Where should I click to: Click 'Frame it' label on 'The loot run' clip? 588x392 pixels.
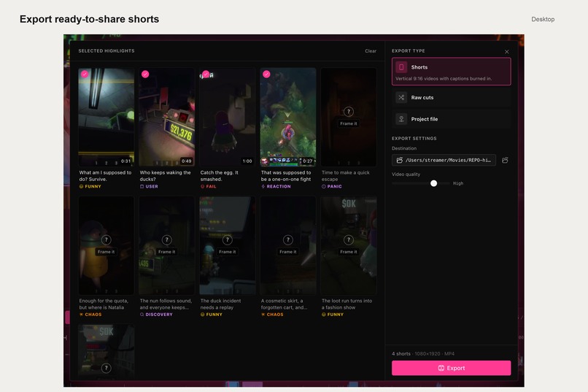[x=349, y=252]
